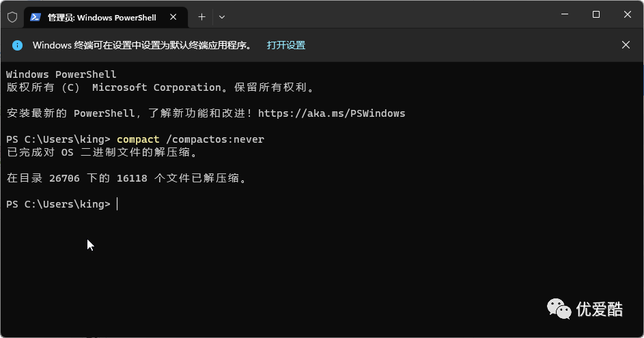The height and width of the screenshot is (338, 644).
Task: Open a new tab with plus button
Action: [x=201, y=17]
